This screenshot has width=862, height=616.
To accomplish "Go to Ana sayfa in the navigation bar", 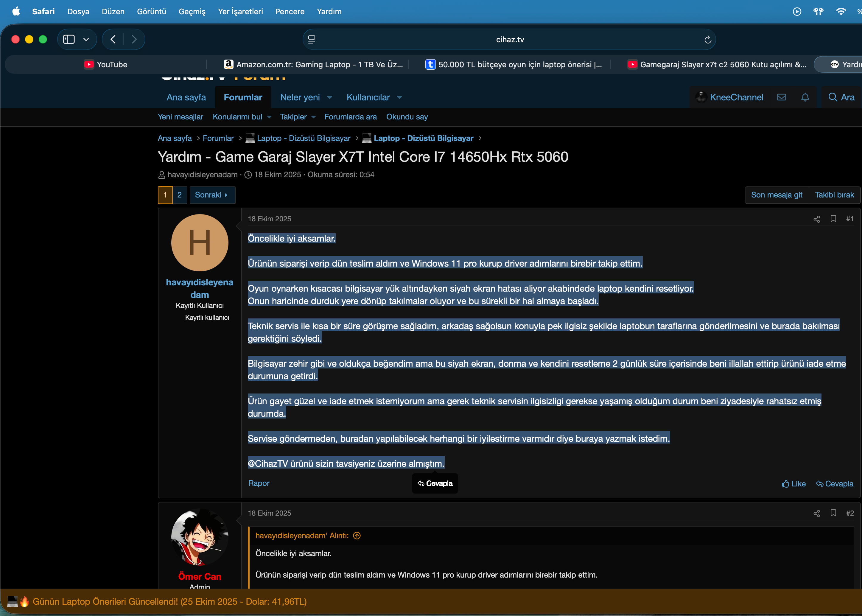I will [x=186, y=97].
